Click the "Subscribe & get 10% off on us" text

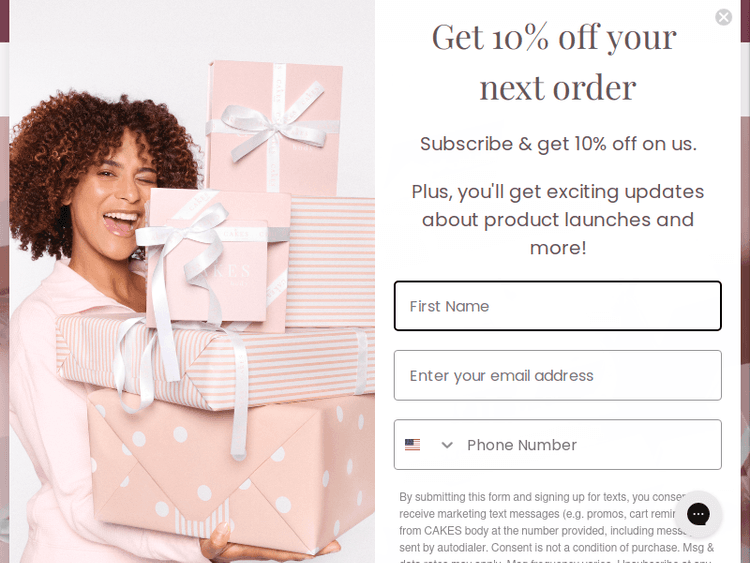558,144
